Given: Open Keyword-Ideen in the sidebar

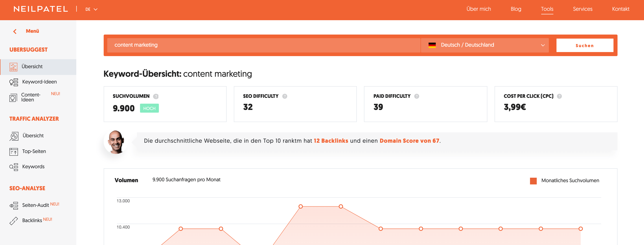Looking at the screenshot, I should (39, 82).
